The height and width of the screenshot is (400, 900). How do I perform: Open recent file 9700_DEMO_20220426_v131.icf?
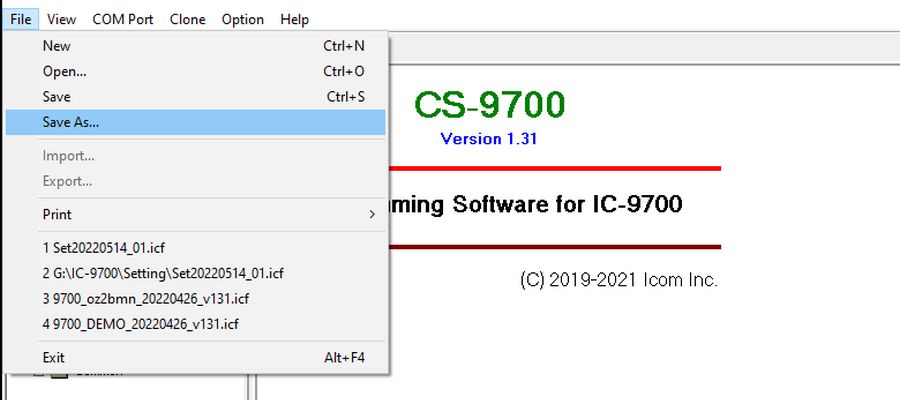tap(196, 324)
